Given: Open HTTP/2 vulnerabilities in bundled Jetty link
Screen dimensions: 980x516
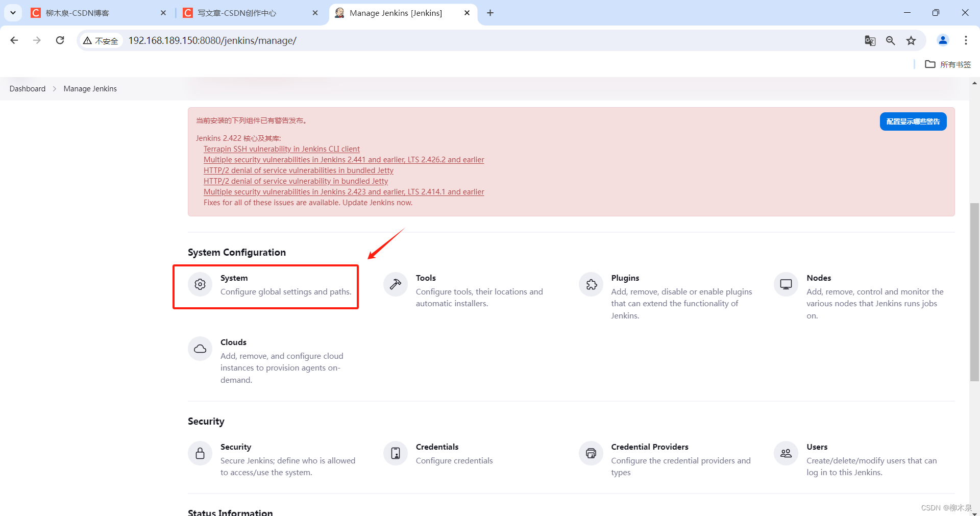Looking at the screenshot, I should pos(299,170).
